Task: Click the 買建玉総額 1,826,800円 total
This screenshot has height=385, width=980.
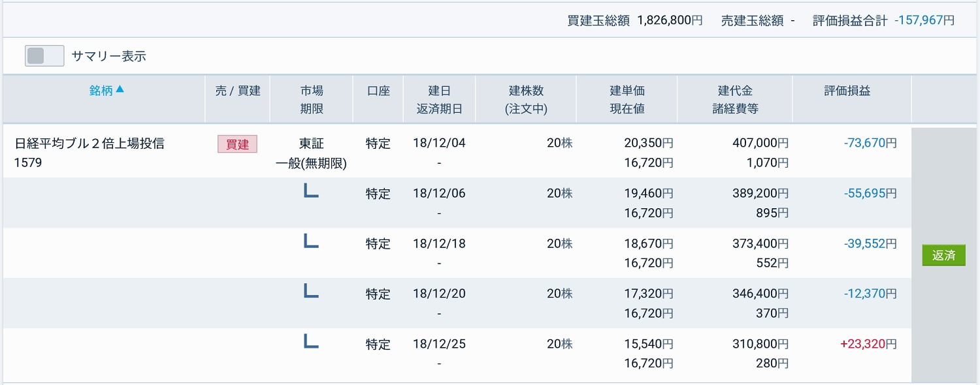Action: [634, 20]
